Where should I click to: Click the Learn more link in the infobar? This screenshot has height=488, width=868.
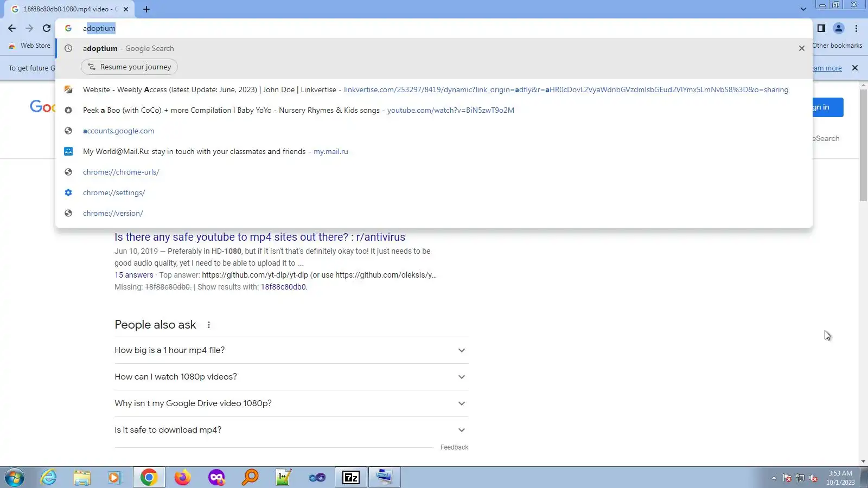[x=827, y=68]
